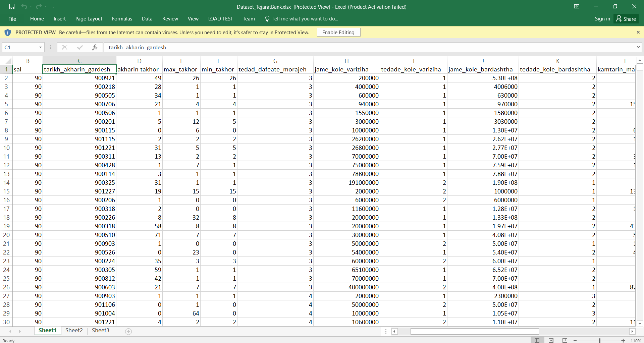Close the Protected View message bar
The width and height of the screenshot is (644, 343).
click(638, 32)
